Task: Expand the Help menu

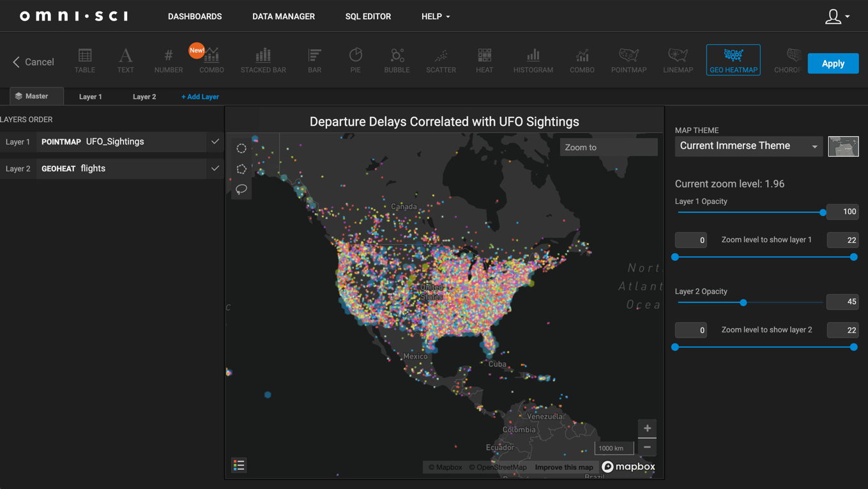Action: [x=436, y=17]
